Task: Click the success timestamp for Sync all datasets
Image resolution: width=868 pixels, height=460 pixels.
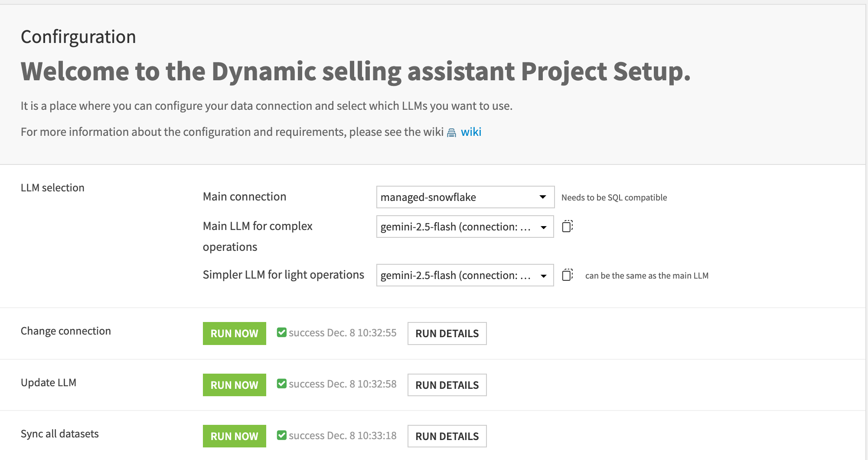Action: [x=343, y=435]
